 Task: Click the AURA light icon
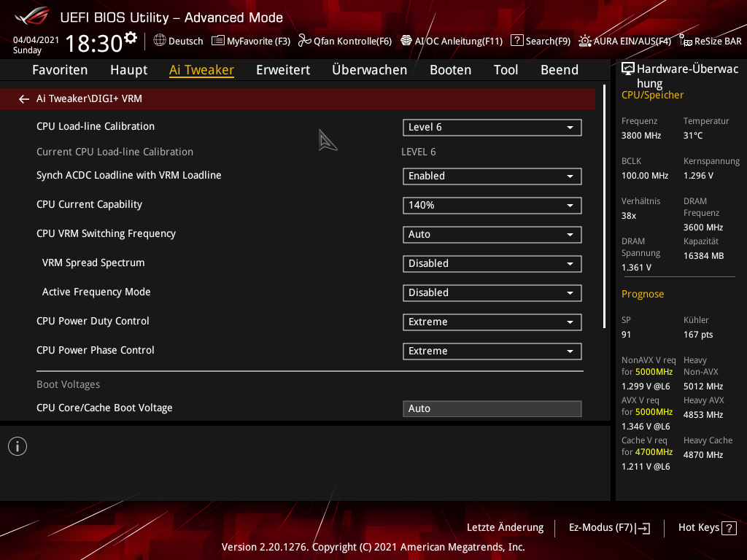(x=585, y=41)
